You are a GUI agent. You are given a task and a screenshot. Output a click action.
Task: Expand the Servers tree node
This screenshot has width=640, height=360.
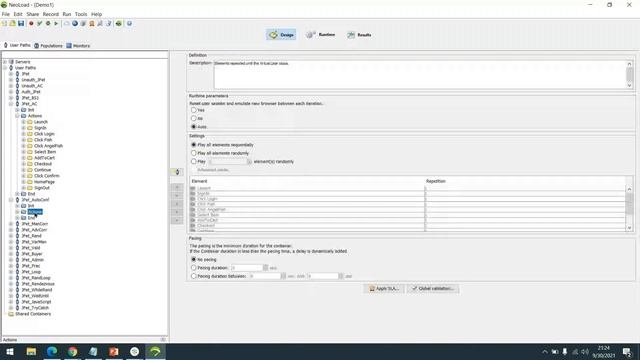5,62
